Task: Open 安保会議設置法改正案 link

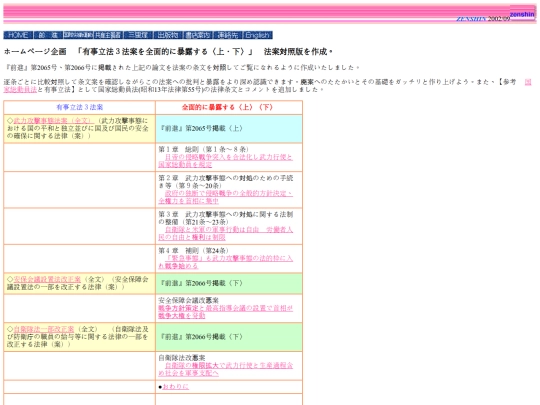Action: (47, 279)
